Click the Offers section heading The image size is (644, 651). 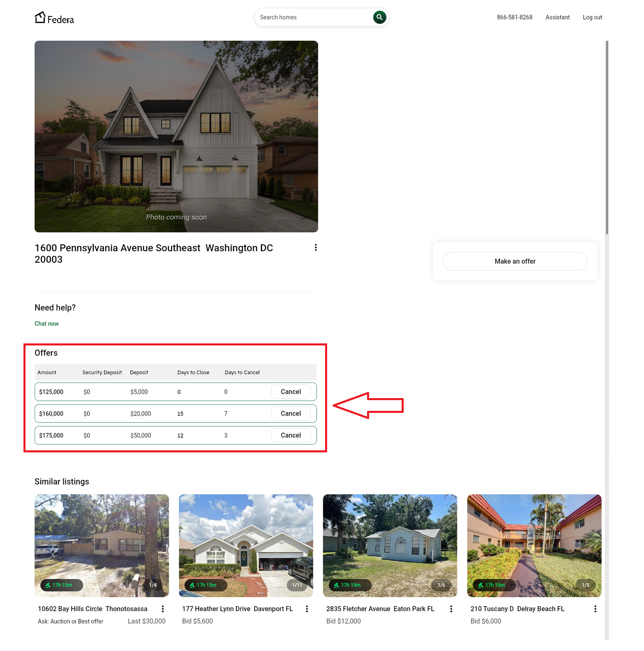point(46,353)
